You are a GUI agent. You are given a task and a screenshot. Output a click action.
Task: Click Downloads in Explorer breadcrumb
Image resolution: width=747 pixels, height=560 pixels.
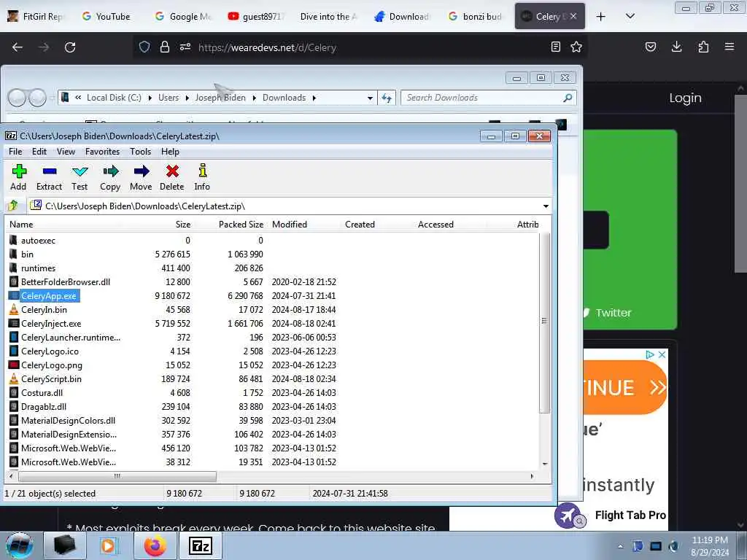[284, 98]
